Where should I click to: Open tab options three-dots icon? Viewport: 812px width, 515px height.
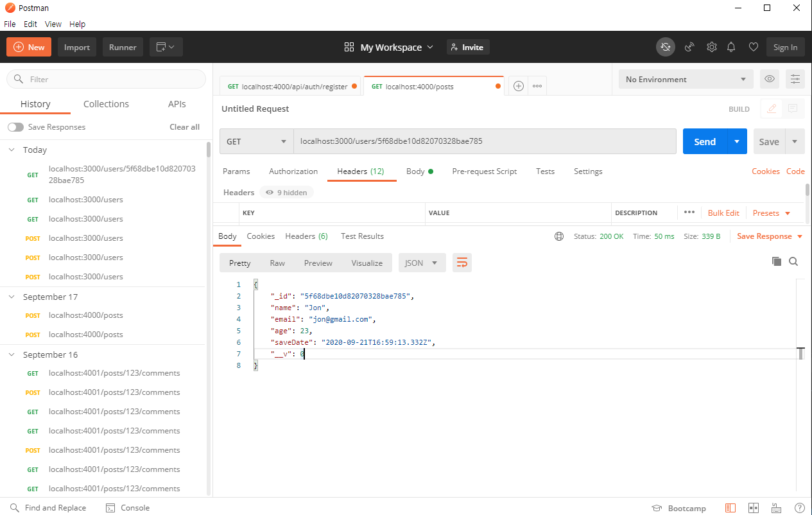click(537, 86)
